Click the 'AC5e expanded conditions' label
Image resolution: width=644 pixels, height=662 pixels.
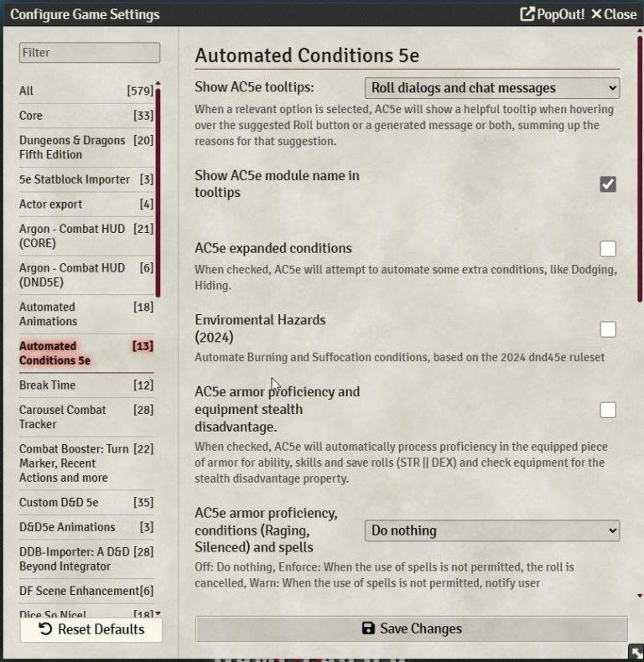click(273, 248)
